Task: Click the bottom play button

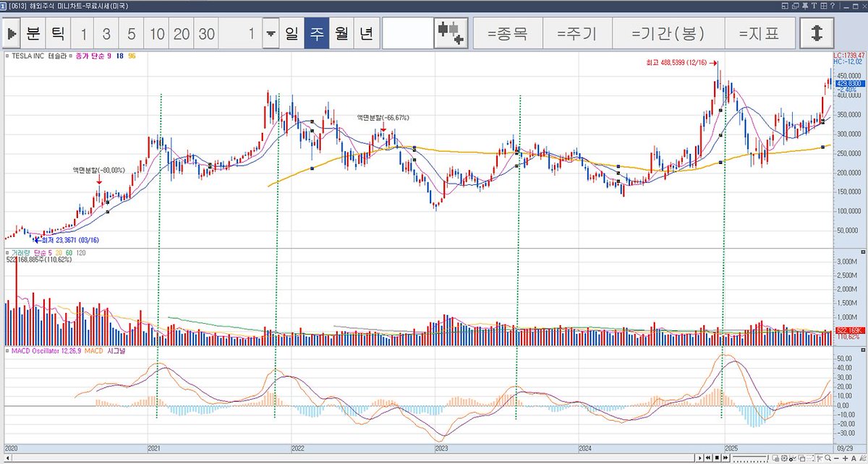Action: [x=699, y=458]
